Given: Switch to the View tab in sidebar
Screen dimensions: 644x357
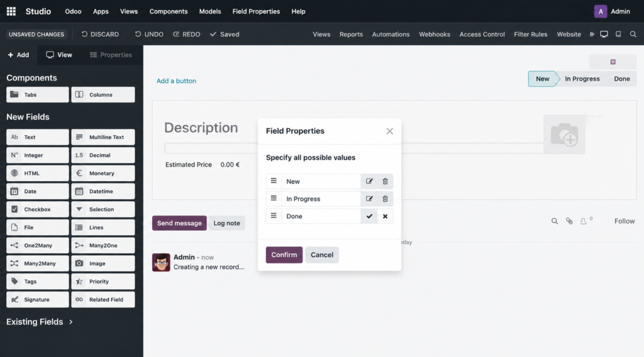Looking at the screenshot, I should 59,55.
